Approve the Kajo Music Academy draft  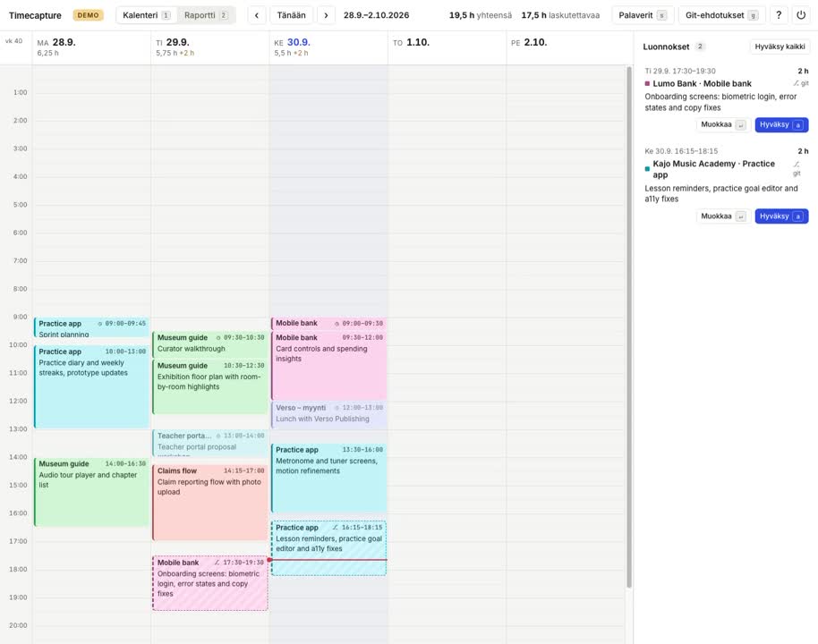[781, 216]
